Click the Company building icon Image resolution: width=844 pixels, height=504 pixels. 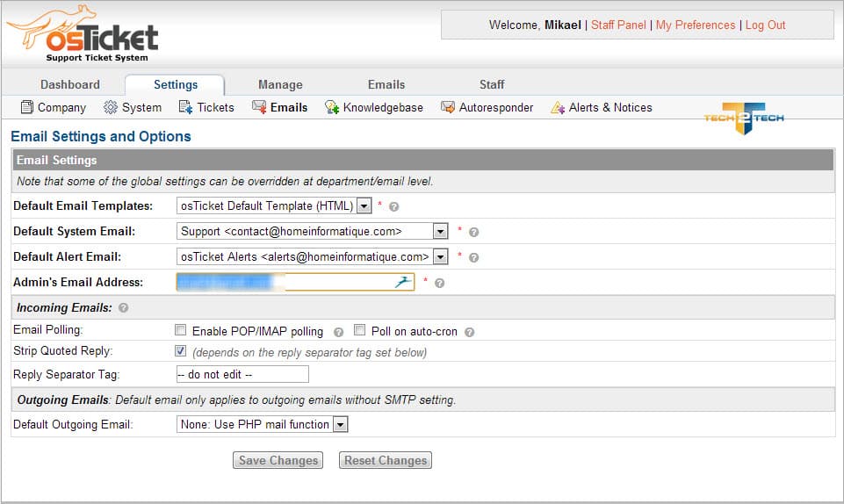pyautogui.click(x=26, y=108)
